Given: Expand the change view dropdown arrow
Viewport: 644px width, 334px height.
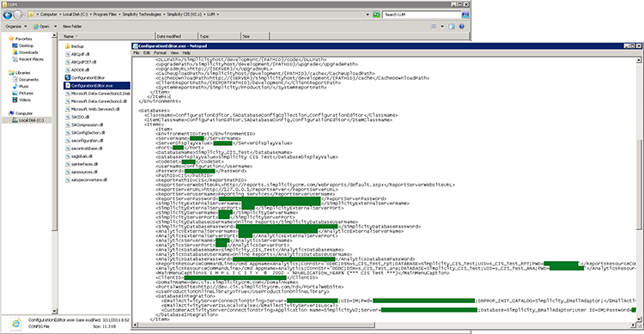Looking at the screenshot, I should [x=442, y=27].
